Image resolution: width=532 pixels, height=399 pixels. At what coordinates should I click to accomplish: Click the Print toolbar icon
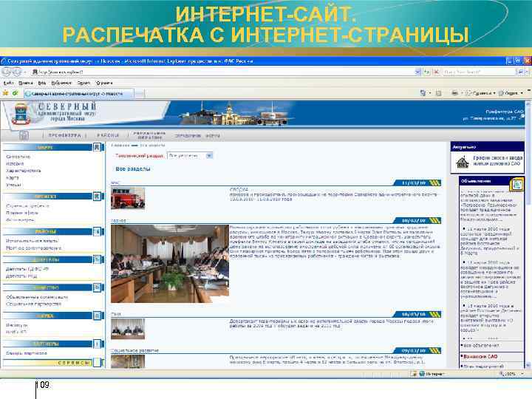[454, 93]
